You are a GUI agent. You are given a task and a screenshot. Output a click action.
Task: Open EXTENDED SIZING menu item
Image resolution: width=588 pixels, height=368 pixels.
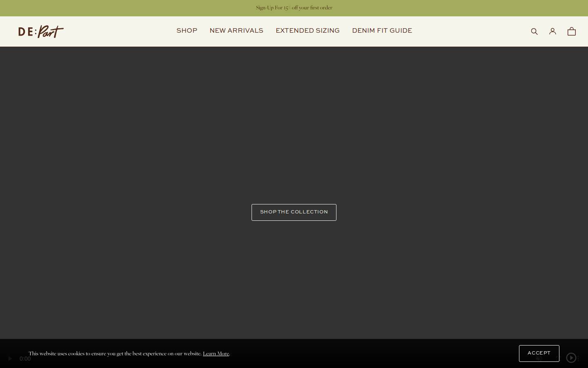click(x=307, y=31)
